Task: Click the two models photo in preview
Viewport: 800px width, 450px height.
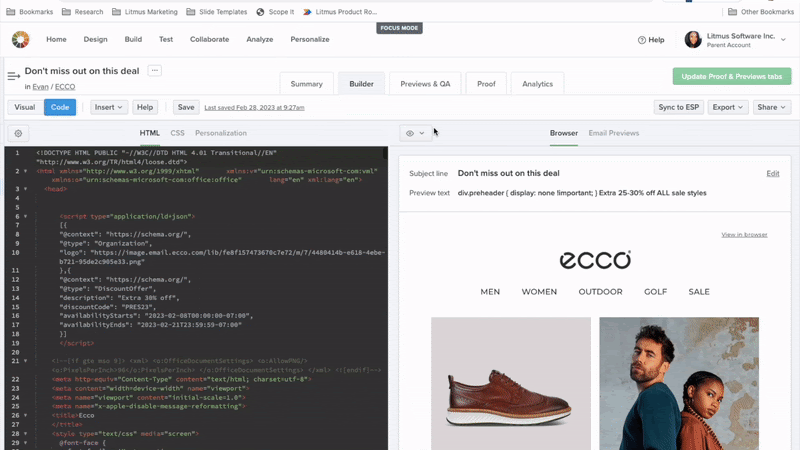Action: pos(679,384)
